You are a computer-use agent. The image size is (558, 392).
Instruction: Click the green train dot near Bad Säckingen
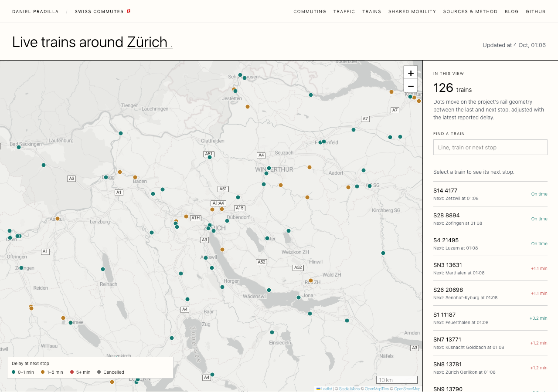click(19, 147)
